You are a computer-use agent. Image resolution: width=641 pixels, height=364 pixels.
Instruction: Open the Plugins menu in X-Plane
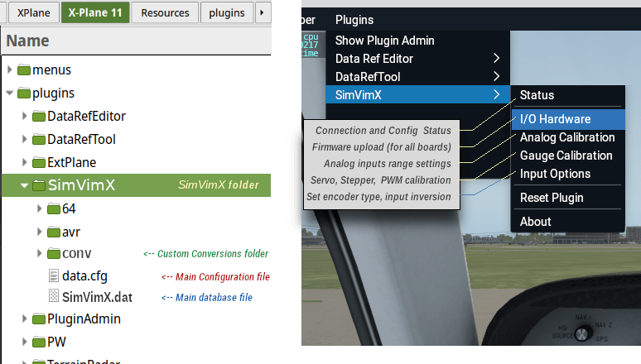tap(354, 20)
